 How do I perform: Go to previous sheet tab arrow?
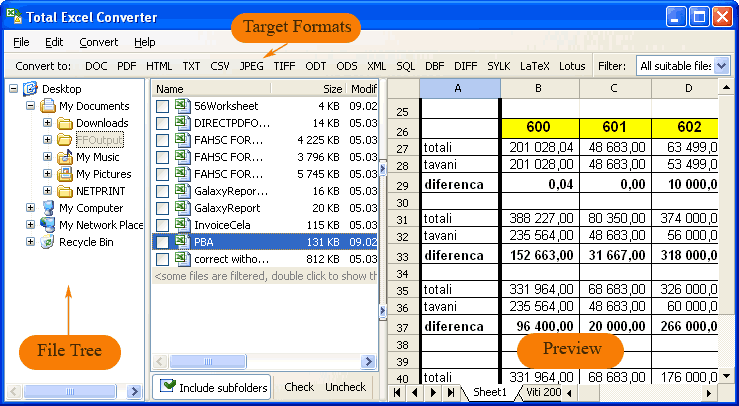(x=415, y=392)
